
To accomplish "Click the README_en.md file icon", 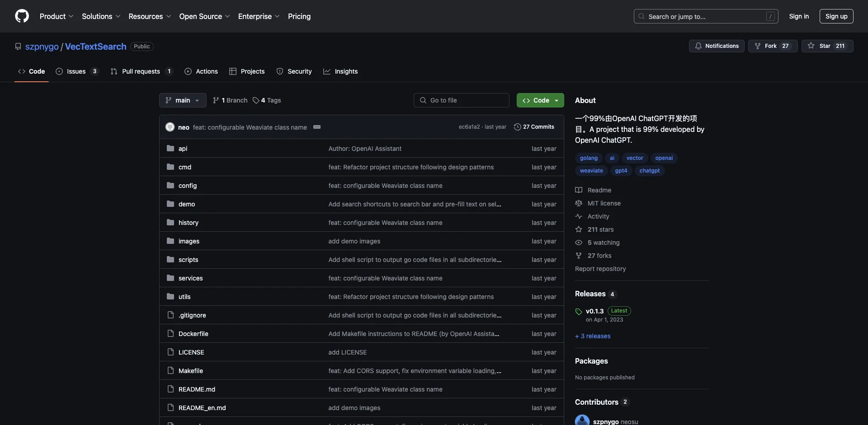I will click(x=170, y=407).
